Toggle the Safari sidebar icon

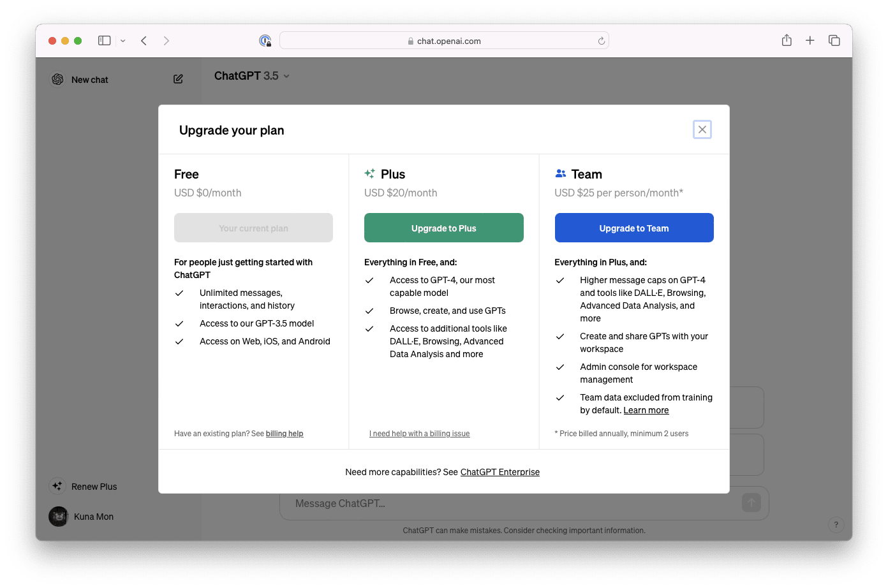click(x=104, y=40)
